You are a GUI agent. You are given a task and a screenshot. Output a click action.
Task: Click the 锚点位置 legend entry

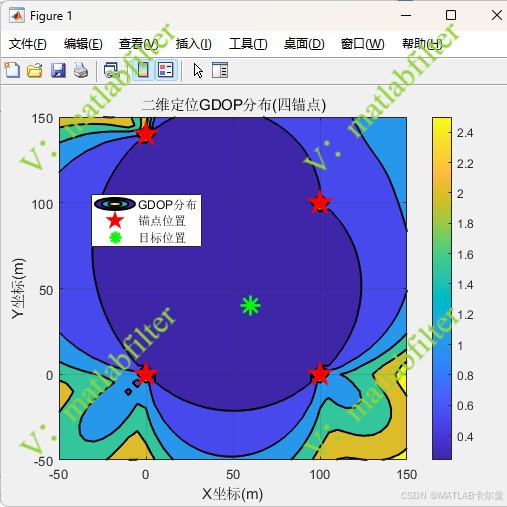coord(146,221)
